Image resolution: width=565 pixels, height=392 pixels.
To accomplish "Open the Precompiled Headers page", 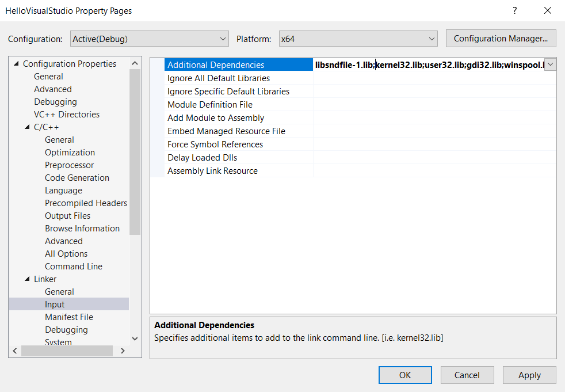I will (x=86, y=203).
